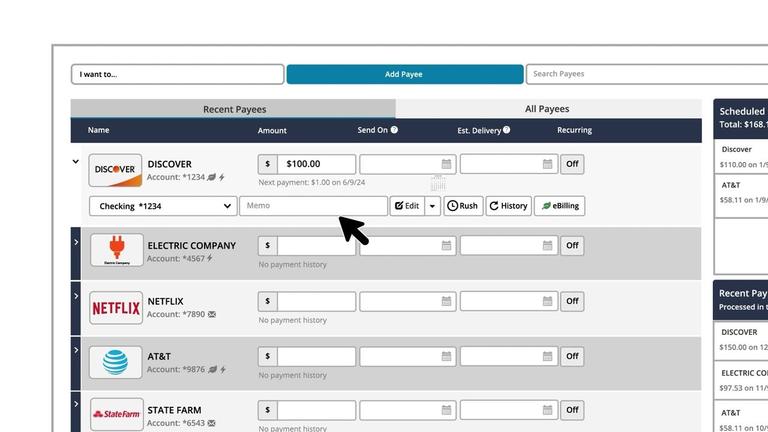The image size is (768, 432).
Task: Click the Edit button for Discover
Action: 408,206
